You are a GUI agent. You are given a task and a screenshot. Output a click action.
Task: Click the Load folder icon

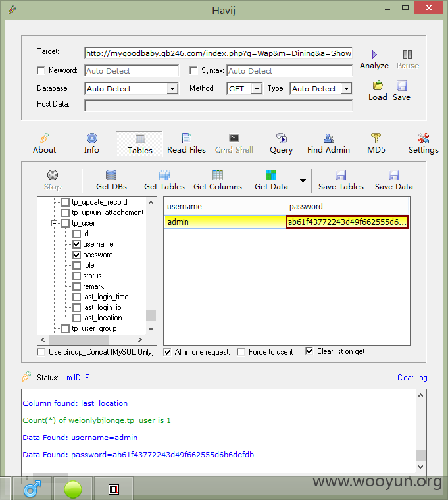coord(378,86)
